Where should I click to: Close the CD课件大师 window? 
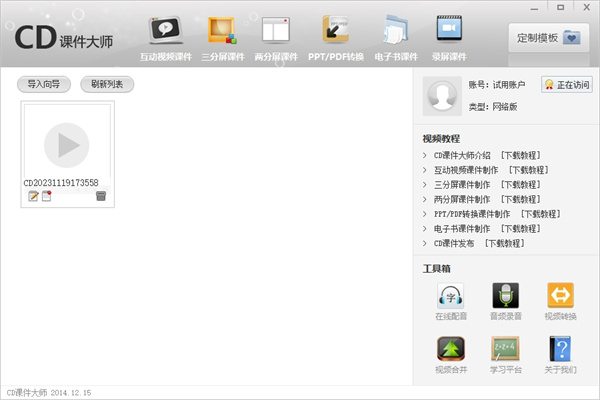[587, 7]
